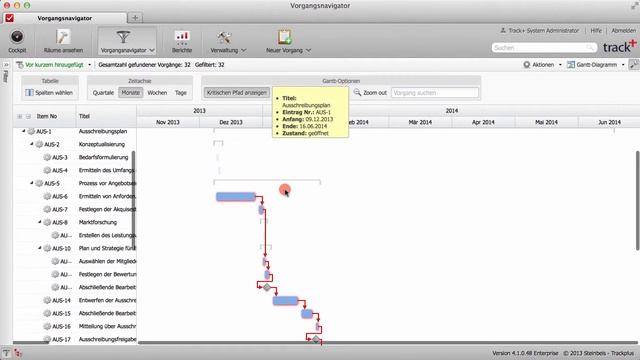Switch time axis to Monate
The height and width of the screenshot is (360, 640).
click(131, 93)
